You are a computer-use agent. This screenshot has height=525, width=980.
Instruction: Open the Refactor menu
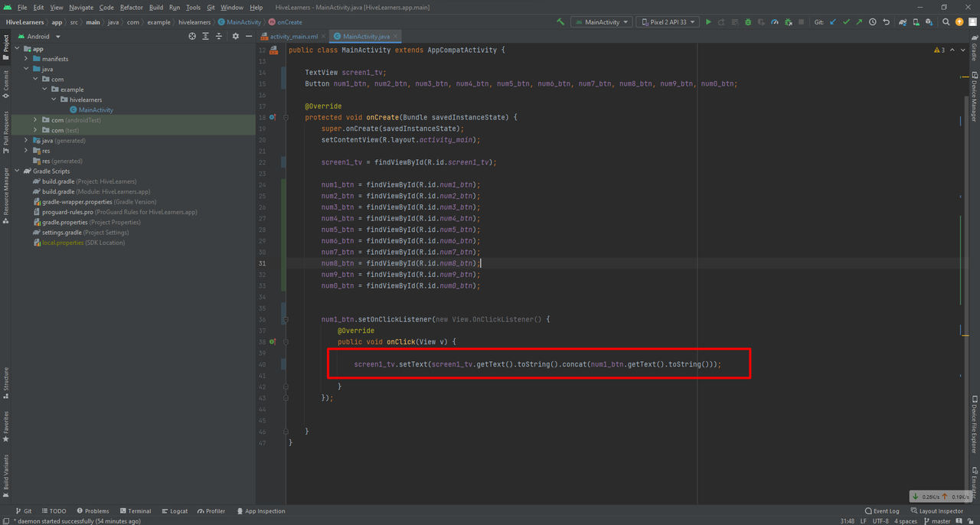tap(132, 8)
